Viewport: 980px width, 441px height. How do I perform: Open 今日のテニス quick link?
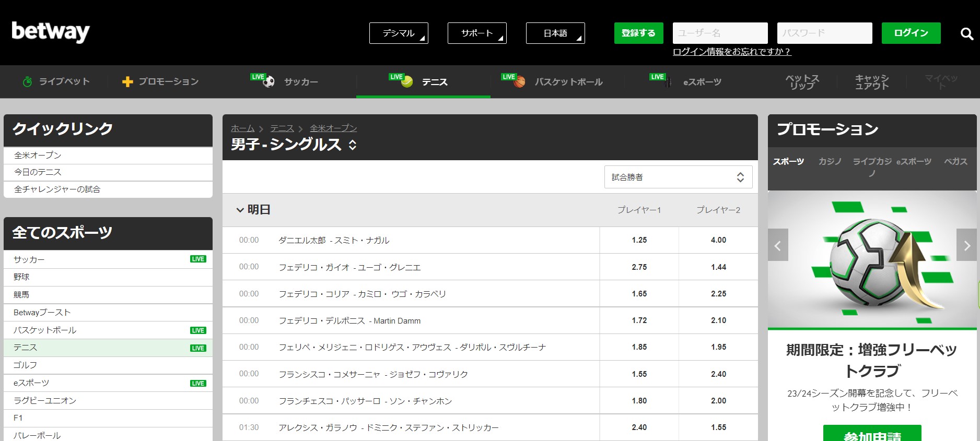pyautogui.click(x=108, y=172)
